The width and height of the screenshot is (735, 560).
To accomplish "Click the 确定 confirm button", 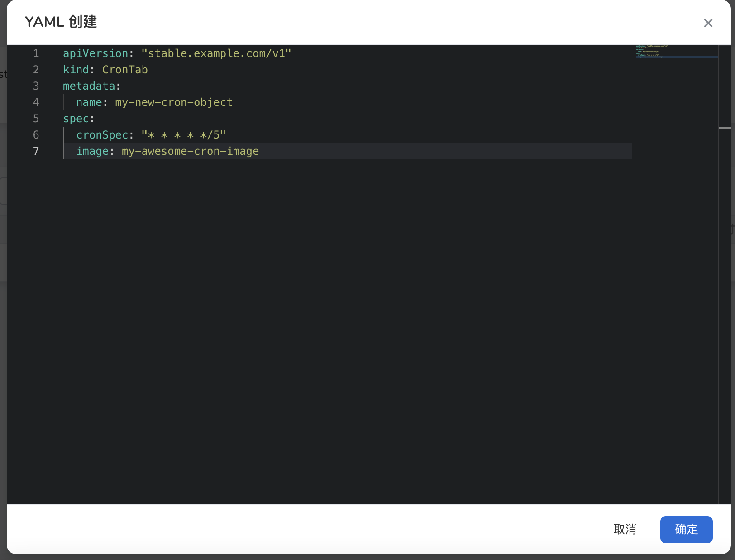I will [x=686, y=529].
